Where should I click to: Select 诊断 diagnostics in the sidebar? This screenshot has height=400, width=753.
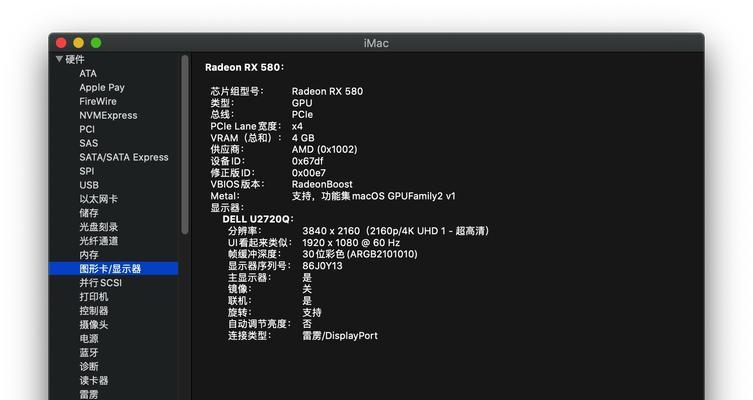pos(89,366)
